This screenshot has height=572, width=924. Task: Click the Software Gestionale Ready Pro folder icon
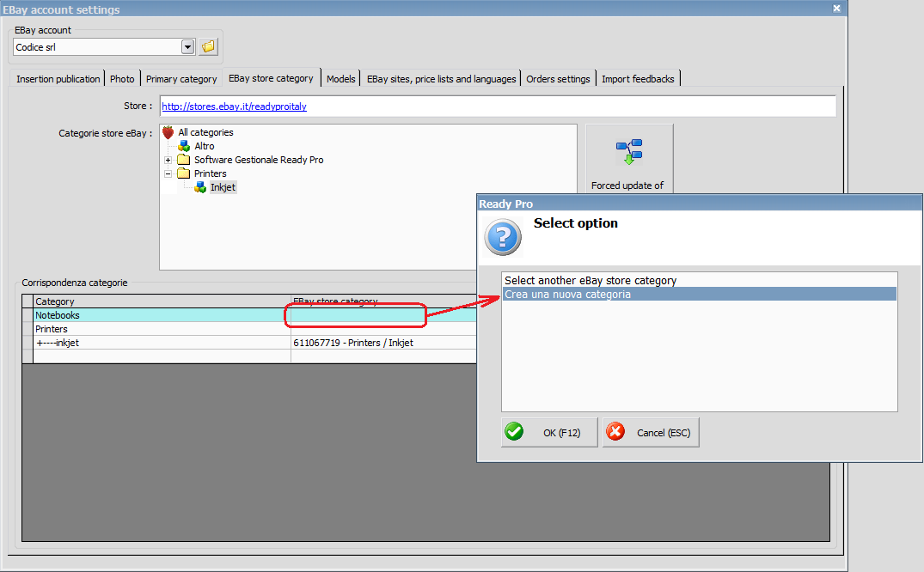tap(184, 160)
